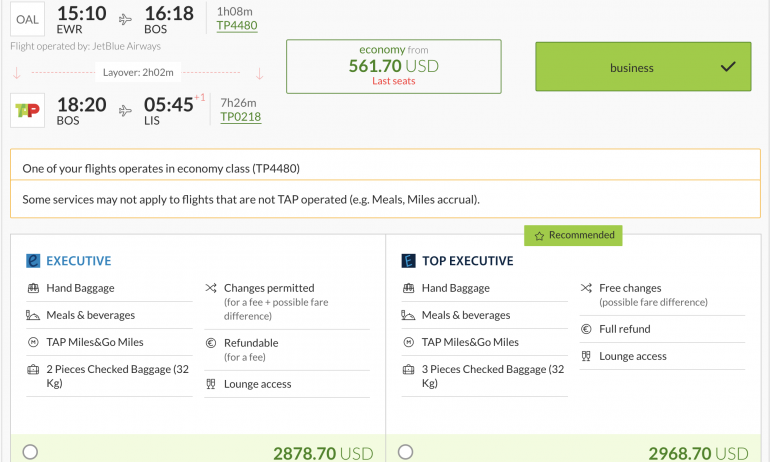Click the Recommended badge
The image size is (770, 462).
(573, 235)
